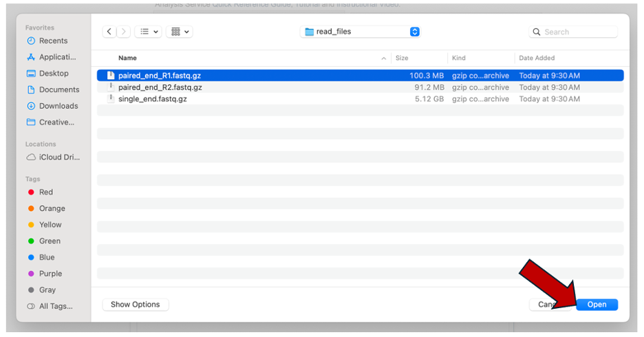Click the Open button
644x337 pixels.
597,305
